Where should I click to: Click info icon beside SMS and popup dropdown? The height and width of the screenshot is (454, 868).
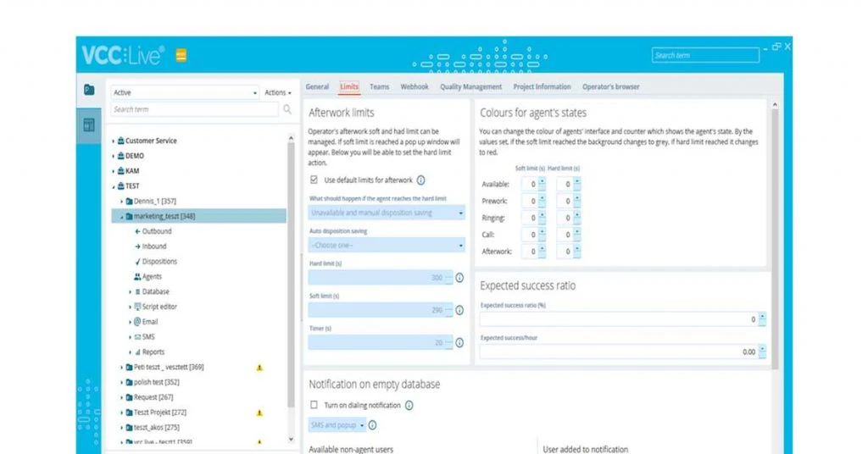click(373, 425)
